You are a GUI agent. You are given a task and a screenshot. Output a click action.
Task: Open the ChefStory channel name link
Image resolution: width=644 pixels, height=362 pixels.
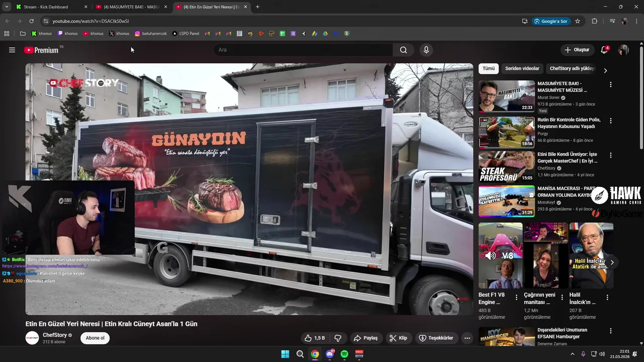[55, 335]
